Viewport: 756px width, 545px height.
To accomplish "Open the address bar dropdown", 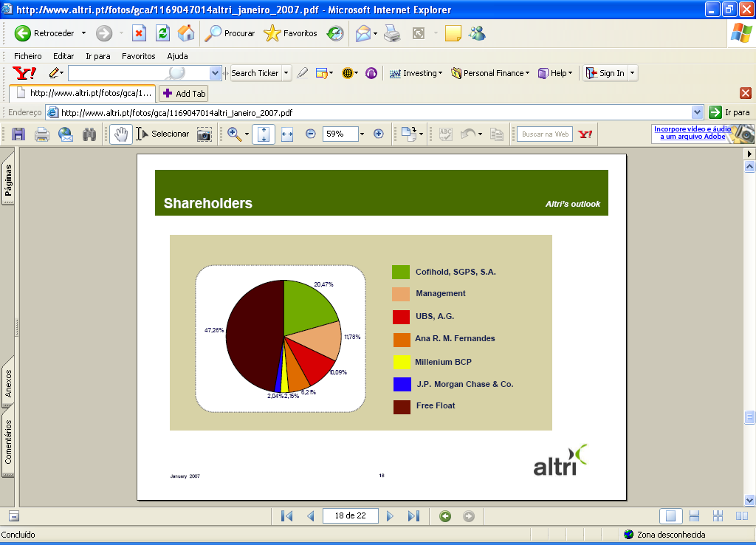I will (697, 112).
